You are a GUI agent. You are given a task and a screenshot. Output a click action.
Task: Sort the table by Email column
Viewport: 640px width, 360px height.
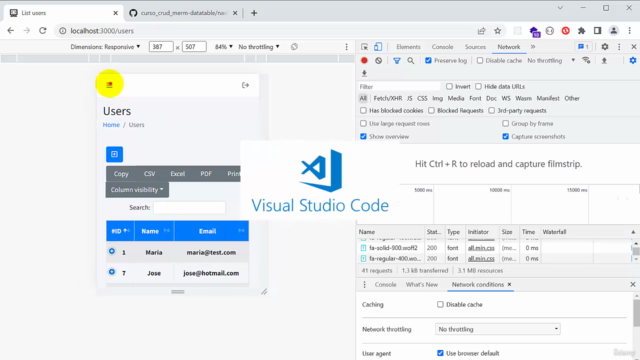click(x=211, y=231)
